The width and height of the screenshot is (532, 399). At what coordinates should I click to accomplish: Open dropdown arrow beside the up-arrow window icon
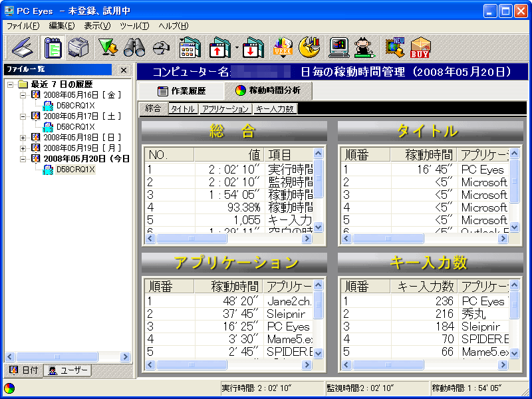pyautogui.click(x=237, y=47)
